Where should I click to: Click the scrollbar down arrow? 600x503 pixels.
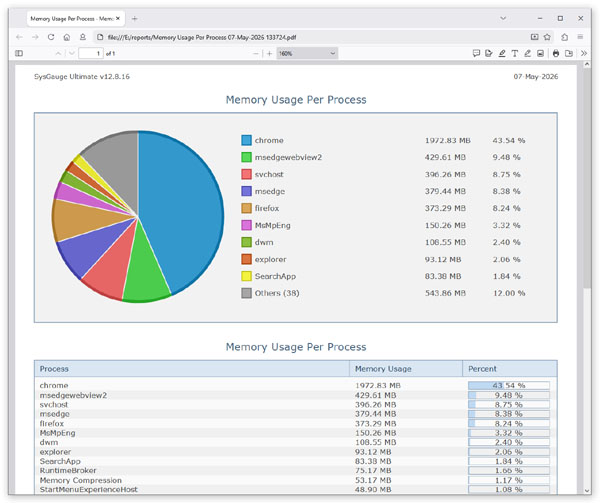(x=587, y=490)
